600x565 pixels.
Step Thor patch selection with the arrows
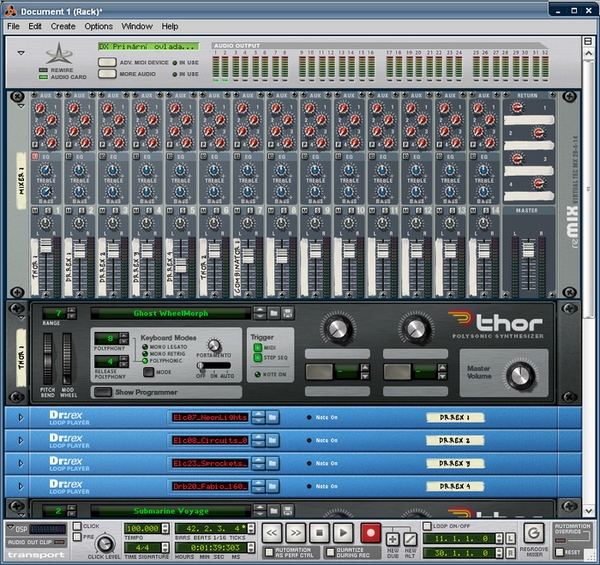pyautogui.click(x=260, y=313)
